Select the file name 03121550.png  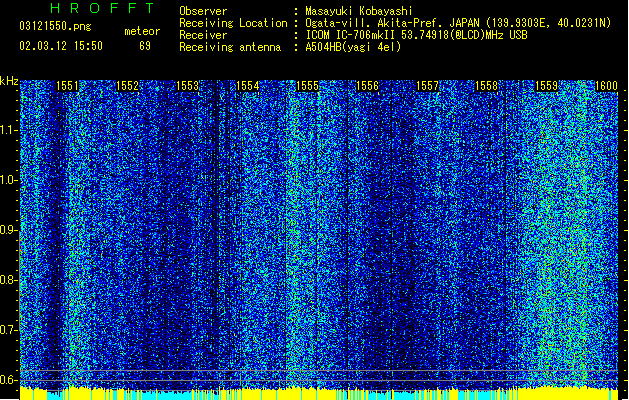[55, 26]
